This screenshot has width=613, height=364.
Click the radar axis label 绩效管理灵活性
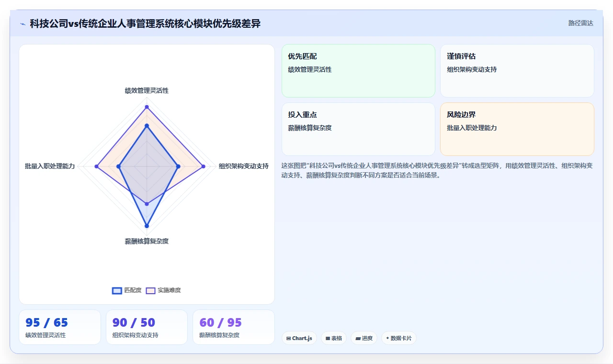pyautogui.click(x=147, y=90)
